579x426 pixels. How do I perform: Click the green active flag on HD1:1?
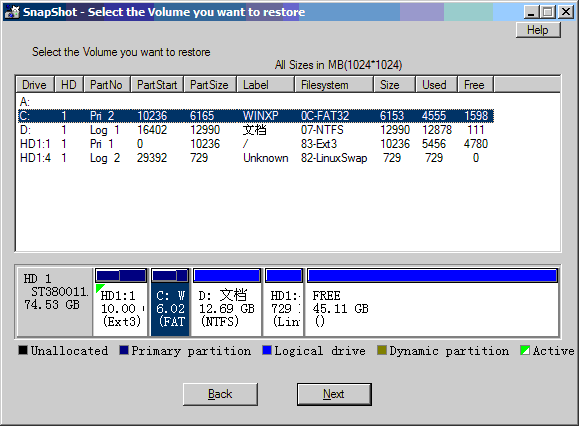(x=99, y=287)
